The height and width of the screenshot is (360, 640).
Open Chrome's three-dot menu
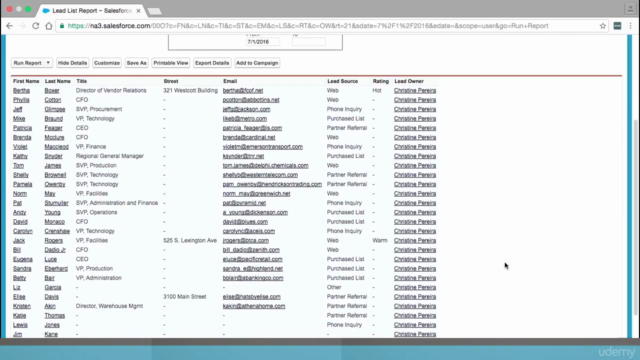[631, 26]
